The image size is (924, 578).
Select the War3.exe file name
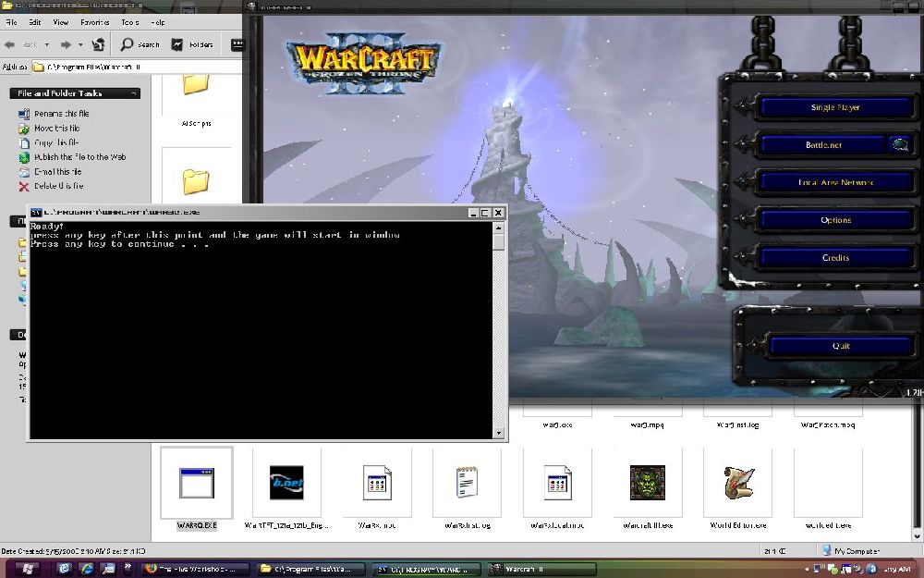click(557, 424)
